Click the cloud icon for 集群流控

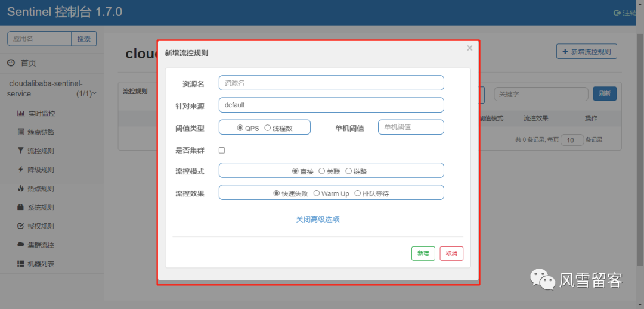click(x=21, y=245)
